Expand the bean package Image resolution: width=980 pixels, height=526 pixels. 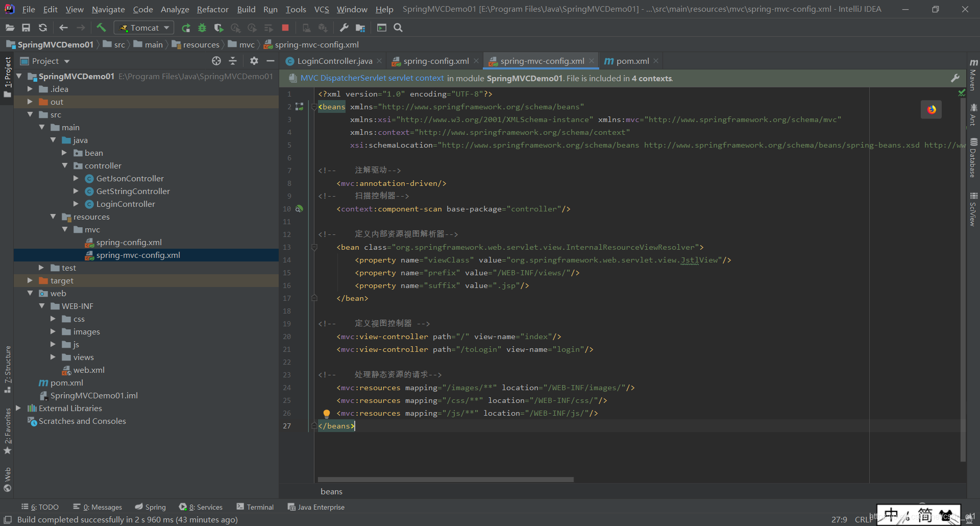click(64, 153)
